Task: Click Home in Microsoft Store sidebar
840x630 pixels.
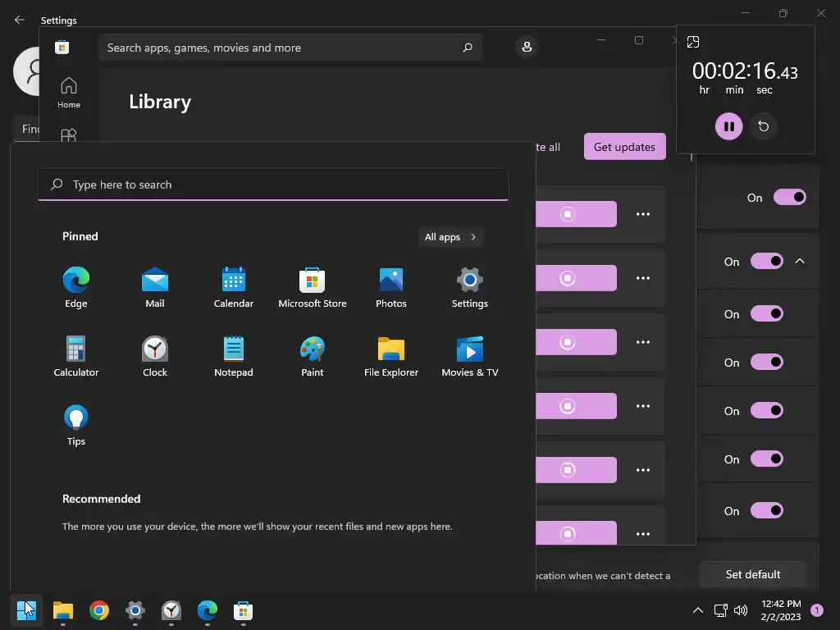Action: [69, 93]
